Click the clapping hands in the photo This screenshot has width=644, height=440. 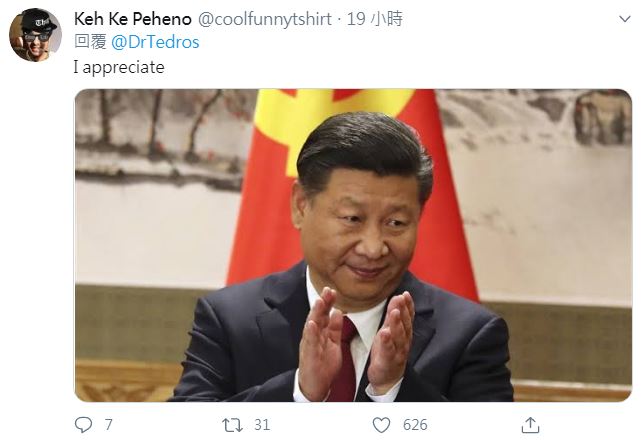[355, 343]
